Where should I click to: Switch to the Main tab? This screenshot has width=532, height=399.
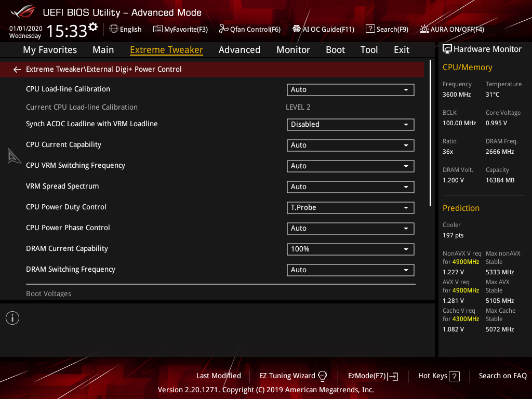pyautogui.click(x=103, y=50)
